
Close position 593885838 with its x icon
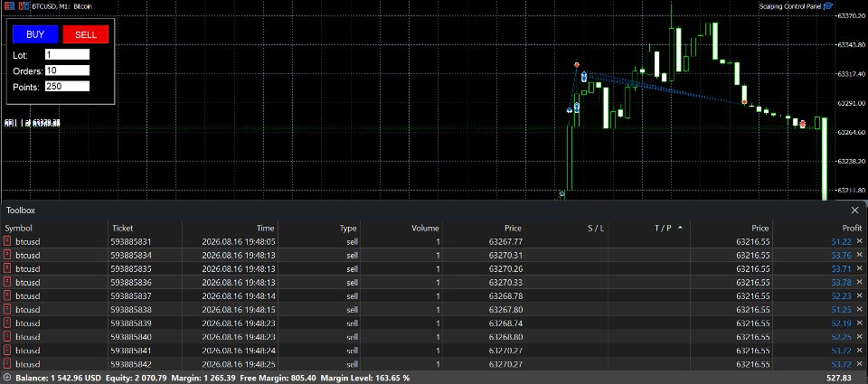click(859, 309)
